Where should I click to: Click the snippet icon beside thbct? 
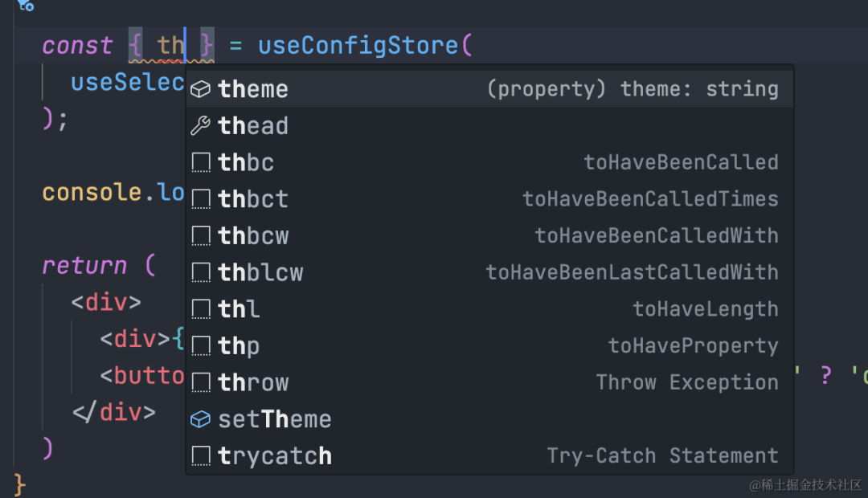(x=200, y=199)
